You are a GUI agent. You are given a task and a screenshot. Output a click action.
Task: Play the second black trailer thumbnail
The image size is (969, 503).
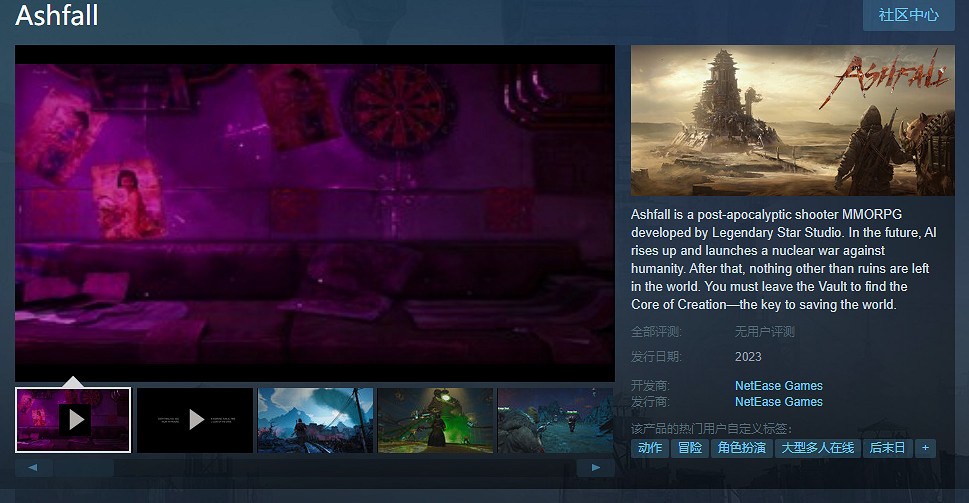195,419
